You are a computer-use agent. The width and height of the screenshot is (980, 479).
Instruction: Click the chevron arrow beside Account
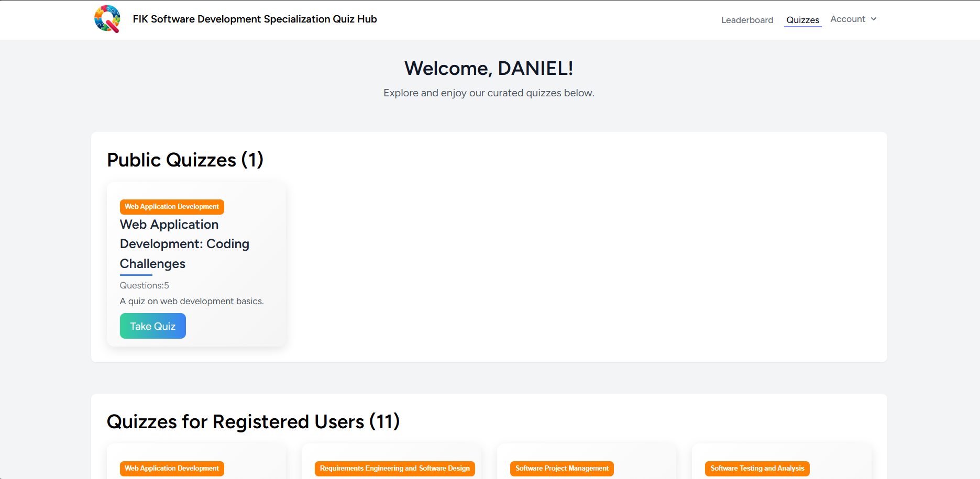click(874, 19)
